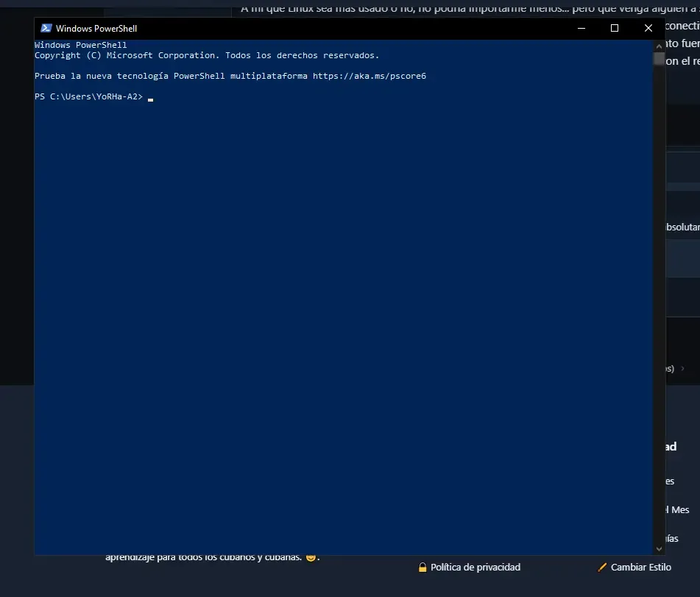
Task: Click the scrollbar down arrow in PowerShell
Action: [659, 548]
